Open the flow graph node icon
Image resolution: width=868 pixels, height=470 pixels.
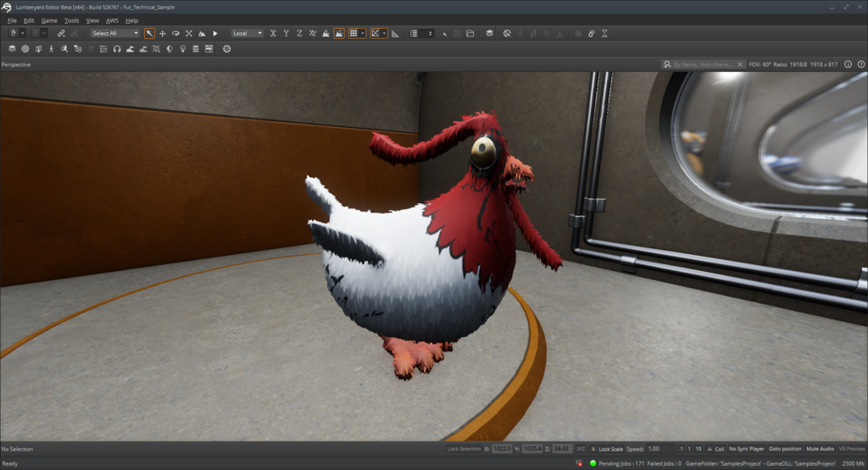coord(77,48)
